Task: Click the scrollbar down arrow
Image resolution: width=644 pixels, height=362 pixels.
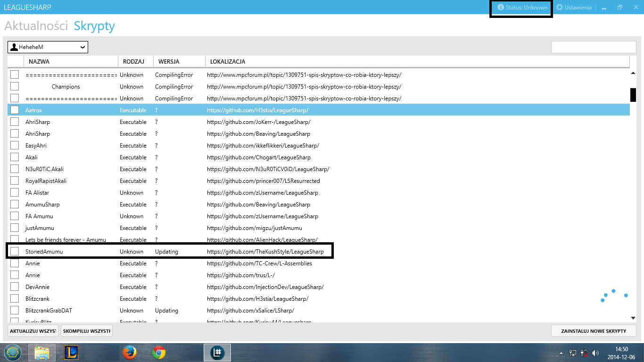Action: (x=633, y=318)
